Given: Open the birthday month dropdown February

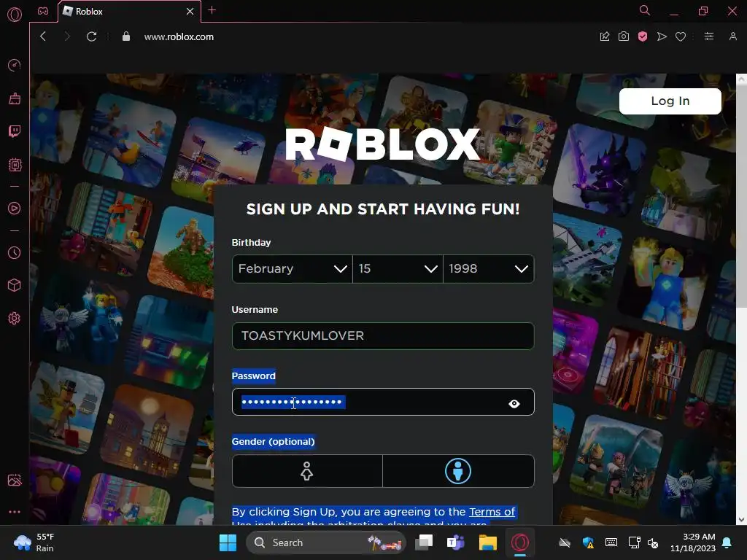Looking at the screenshot, I should [x=292, y=269].
